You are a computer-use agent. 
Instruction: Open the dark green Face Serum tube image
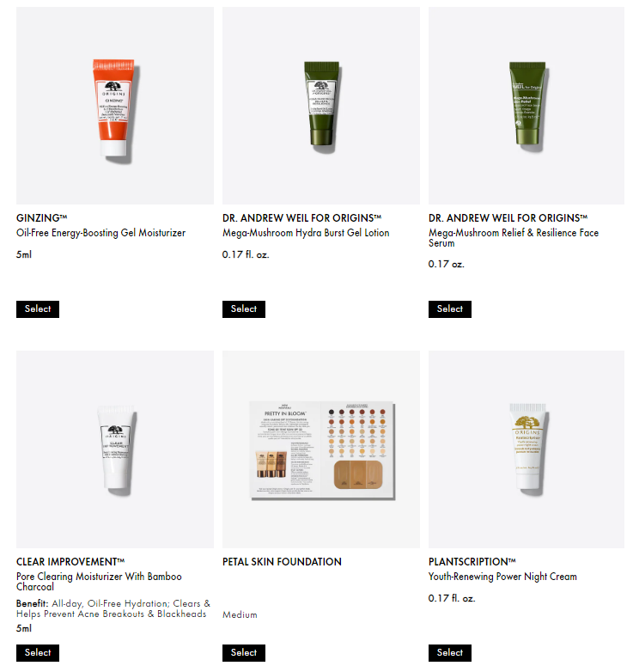pos(526,106)
